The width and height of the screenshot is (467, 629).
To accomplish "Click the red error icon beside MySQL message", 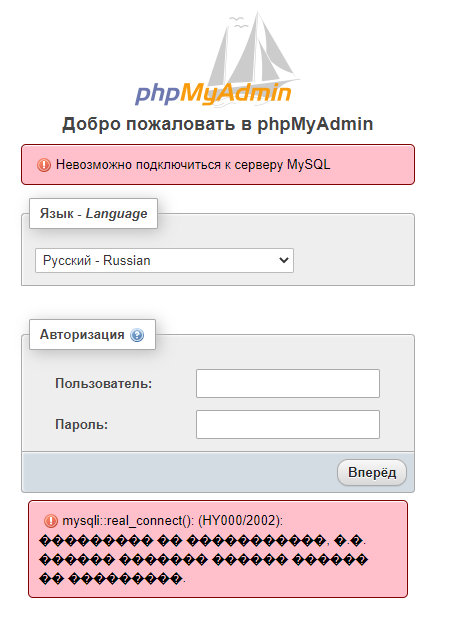I will click(44, 165).
